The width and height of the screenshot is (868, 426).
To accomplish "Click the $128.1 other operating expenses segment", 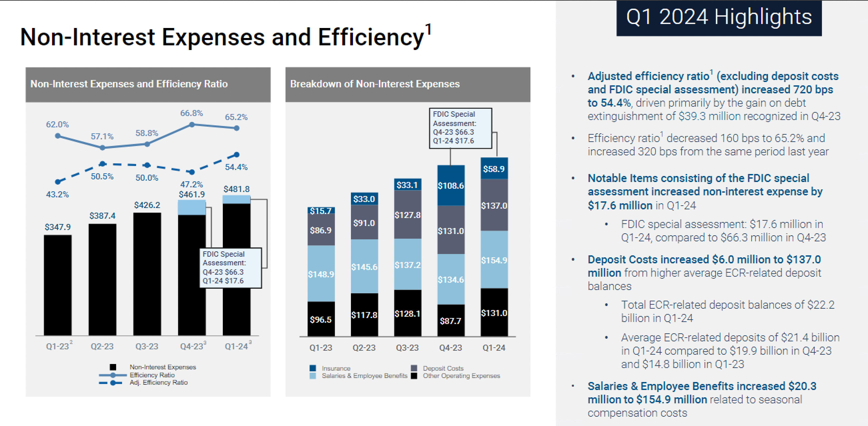I will [407, 313].
